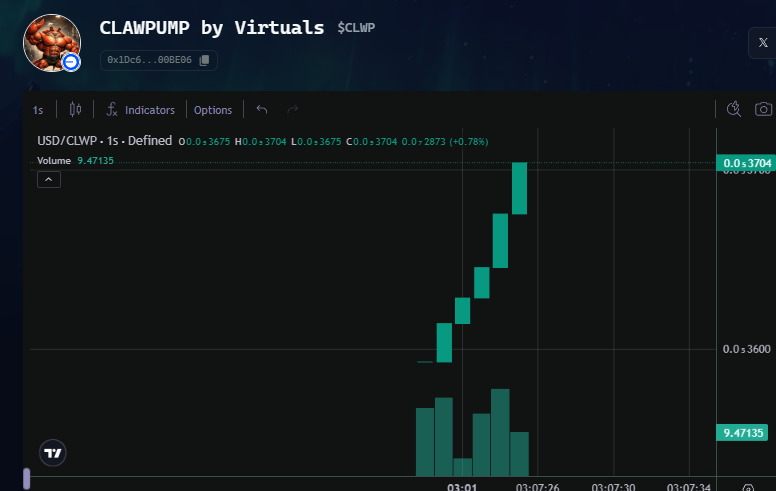Click the CLAWPUMP by Virtuals title
This screenshot has height=491, width=776.
[x=212, y=28]
